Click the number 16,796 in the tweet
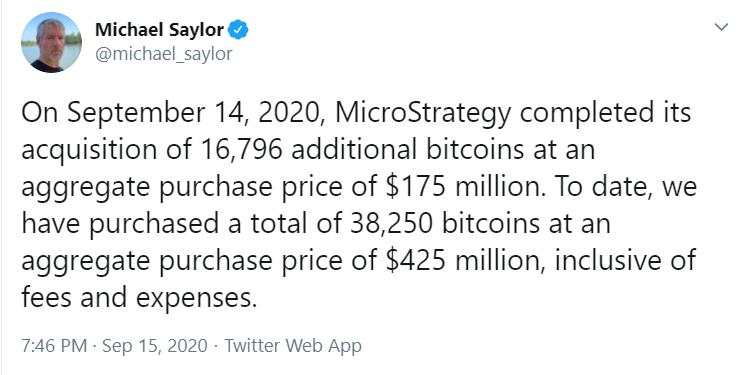The image size is (750, 375). [x=238, y=151]
